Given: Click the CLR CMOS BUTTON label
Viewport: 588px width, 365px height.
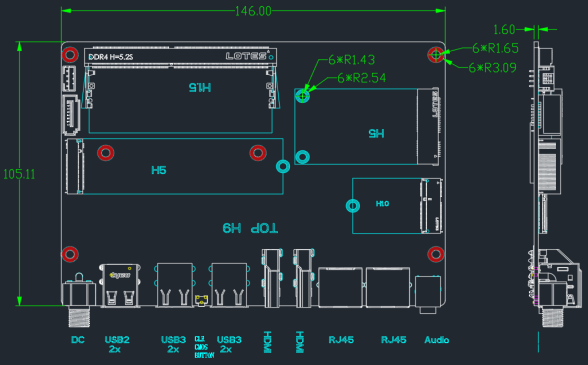Looking at the screenshot, I should pyautogui.click(x=204, y=347).
